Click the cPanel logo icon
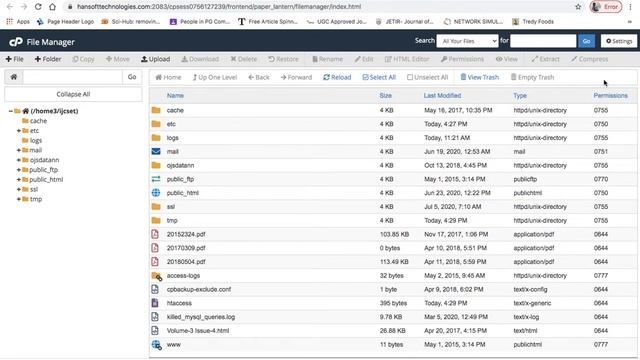Screen dimensions: 640x360 pos(16,42)
